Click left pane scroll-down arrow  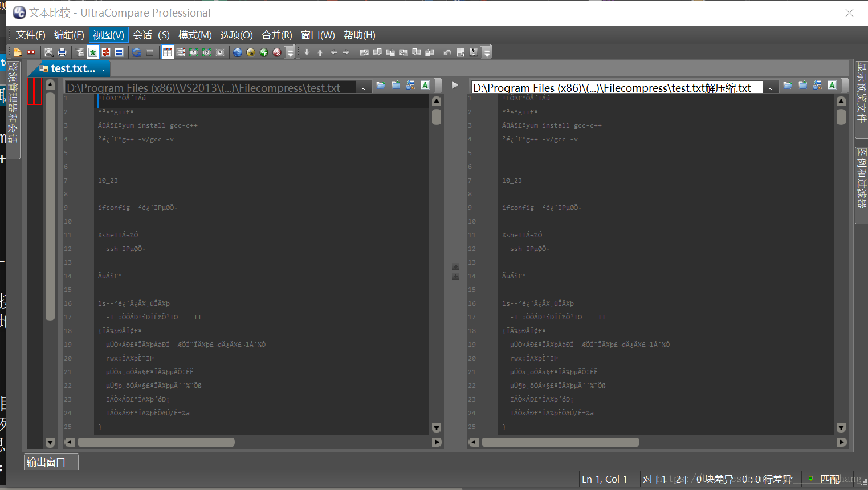(437, 428)
